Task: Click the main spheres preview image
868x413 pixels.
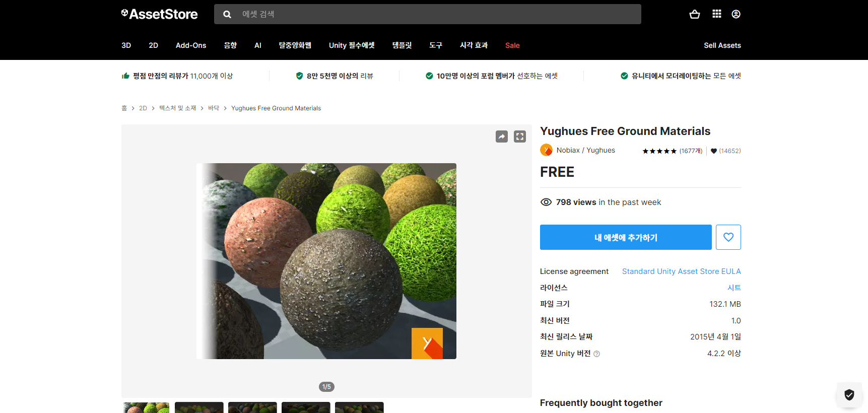Action: (x=326, y=261)
